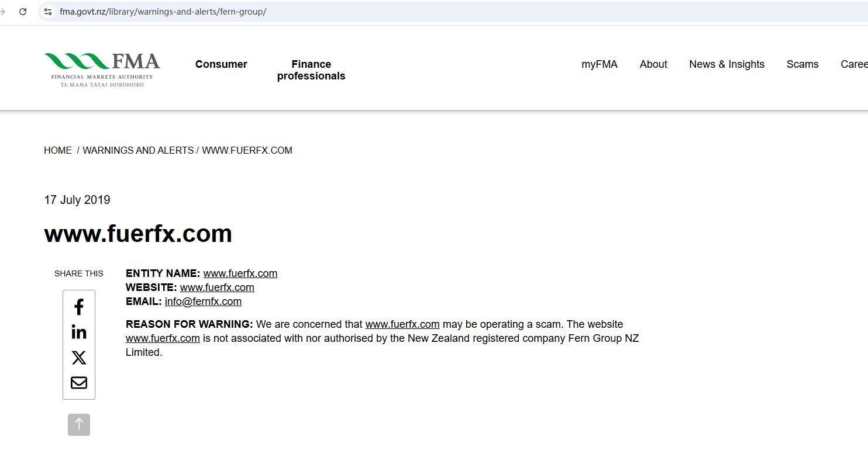Open the Finance professionals menu

[x=311, y=70]
